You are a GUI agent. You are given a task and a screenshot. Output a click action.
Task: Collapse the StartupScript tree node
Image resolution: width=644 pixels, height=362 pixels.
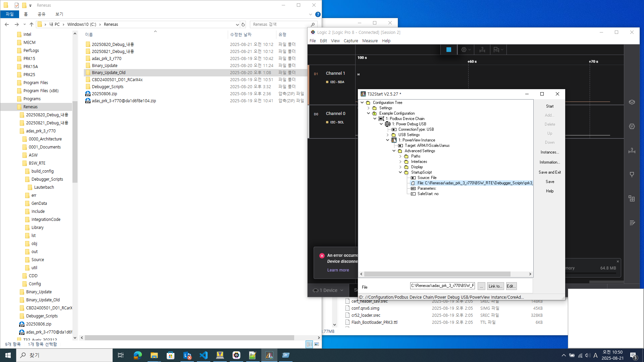tap(400, 172)
